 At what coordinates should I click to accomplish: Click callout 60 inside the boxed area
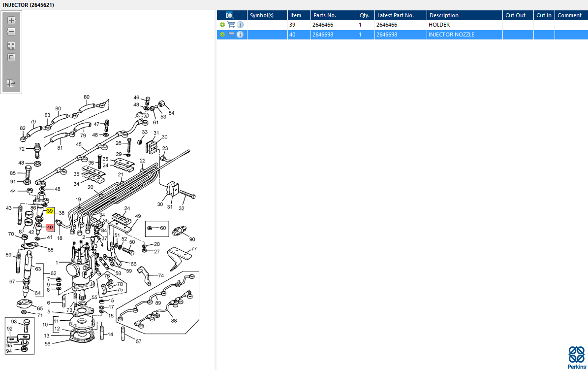tap(163, 228)
